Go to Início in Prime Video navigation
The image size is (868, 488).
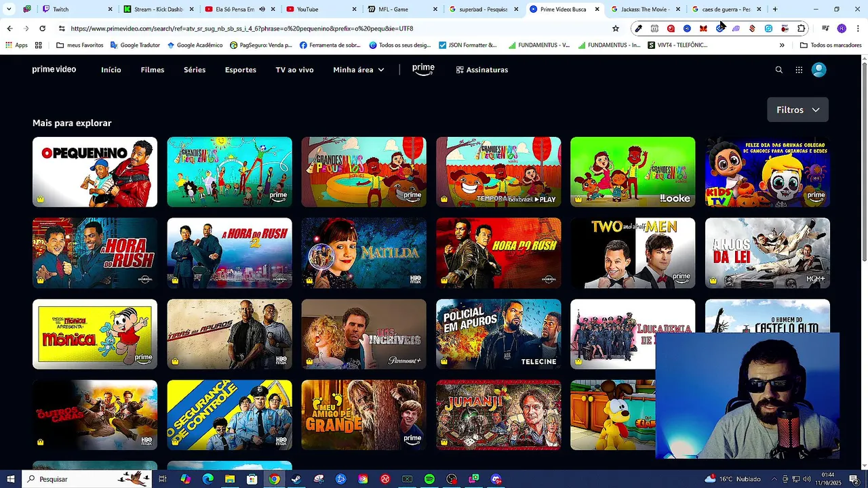click(x=111, y=70)
